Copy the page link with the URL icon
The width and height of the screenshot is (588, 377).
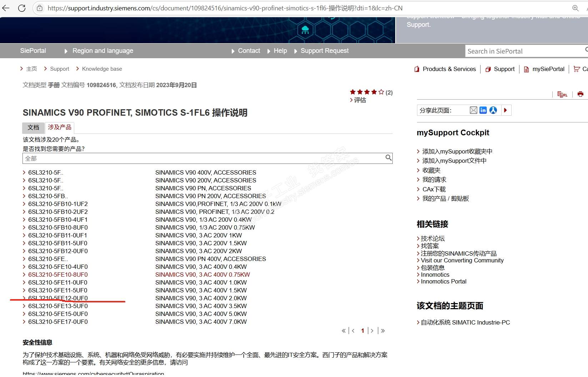(562, 94)
